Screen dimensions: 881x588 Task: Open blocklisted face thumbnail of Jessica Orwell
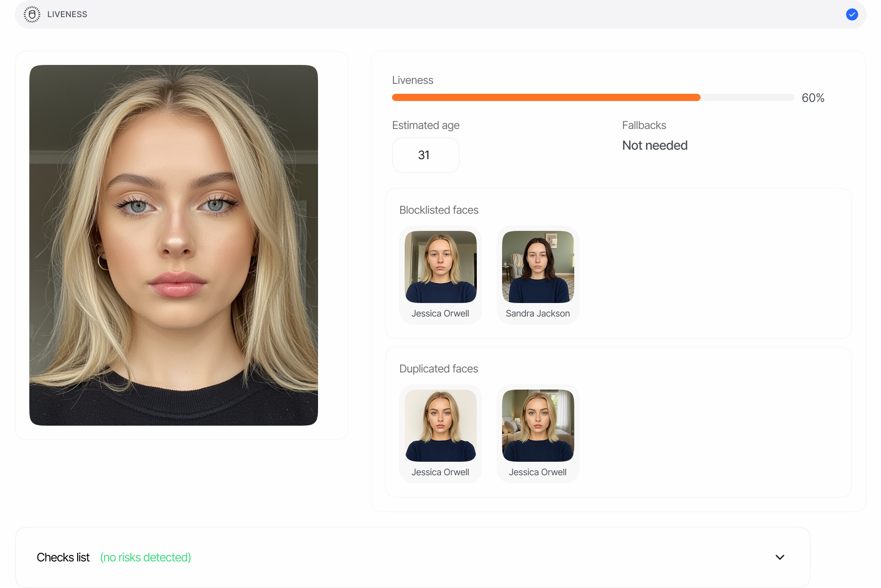pos(441,267)
